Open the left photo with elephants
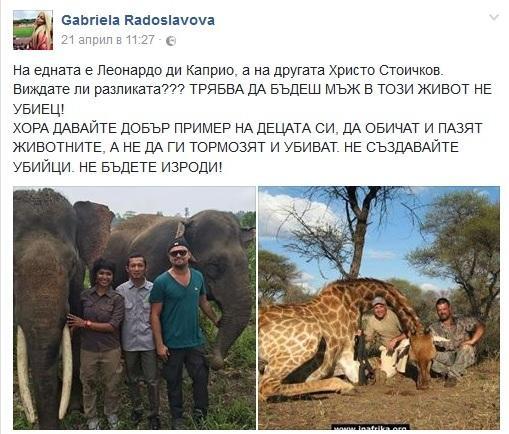This screenshot has width=509, height=434. [x=134, y=308]
